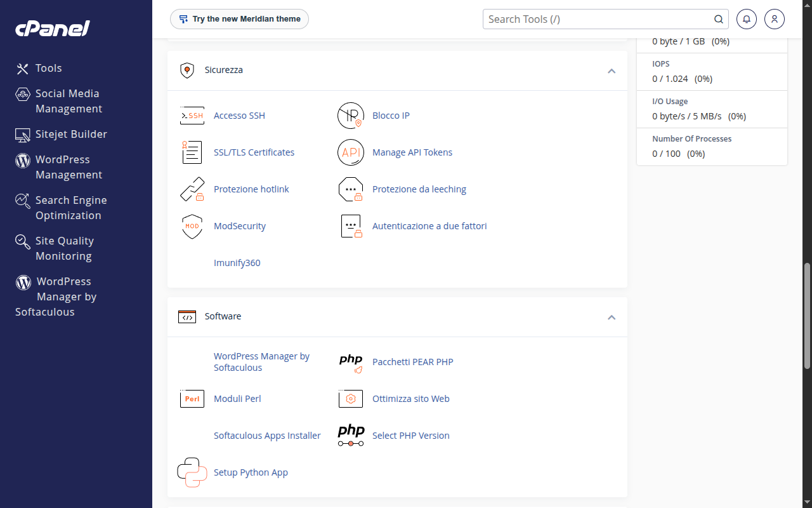Viewport: 812px width, 508px height.
Task: Click the Autenticazione a due fattori icon
Action: pyautogui.click(x=351, y=226)
